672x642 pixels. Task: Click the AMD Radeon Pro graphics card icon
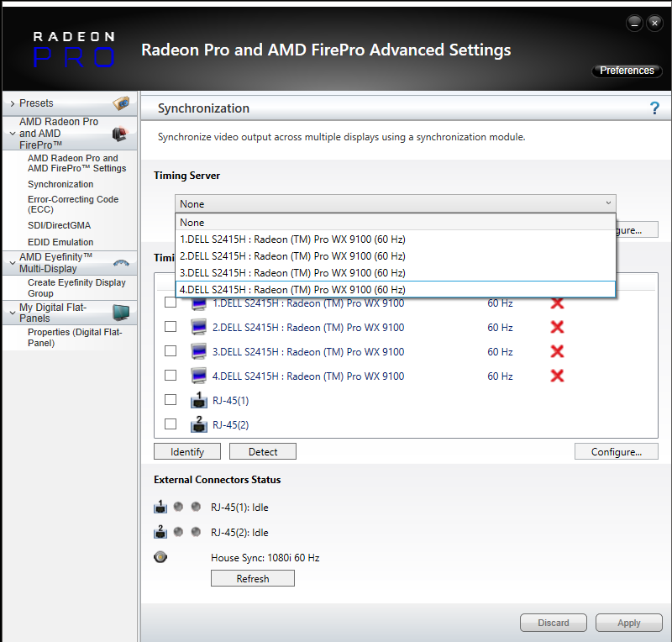(x=120, y=134)
